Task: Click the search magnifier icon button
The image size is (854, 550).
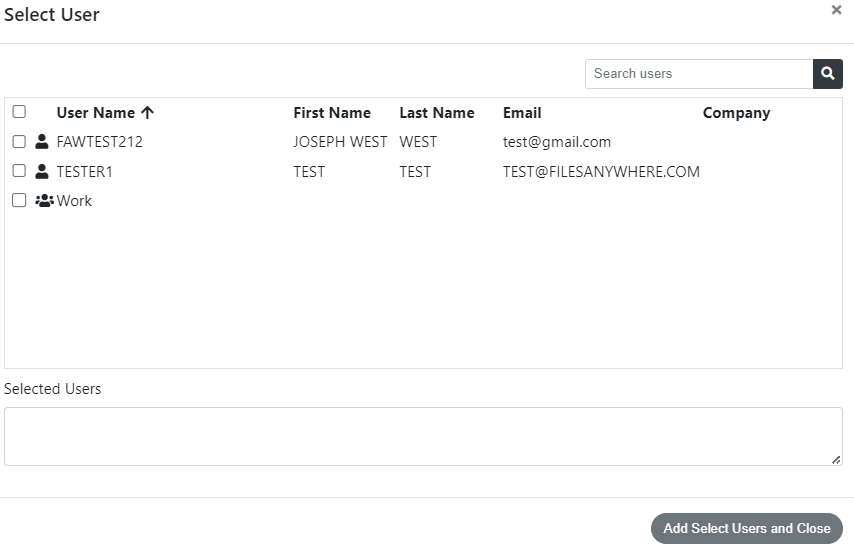Action: click(827, 74)
